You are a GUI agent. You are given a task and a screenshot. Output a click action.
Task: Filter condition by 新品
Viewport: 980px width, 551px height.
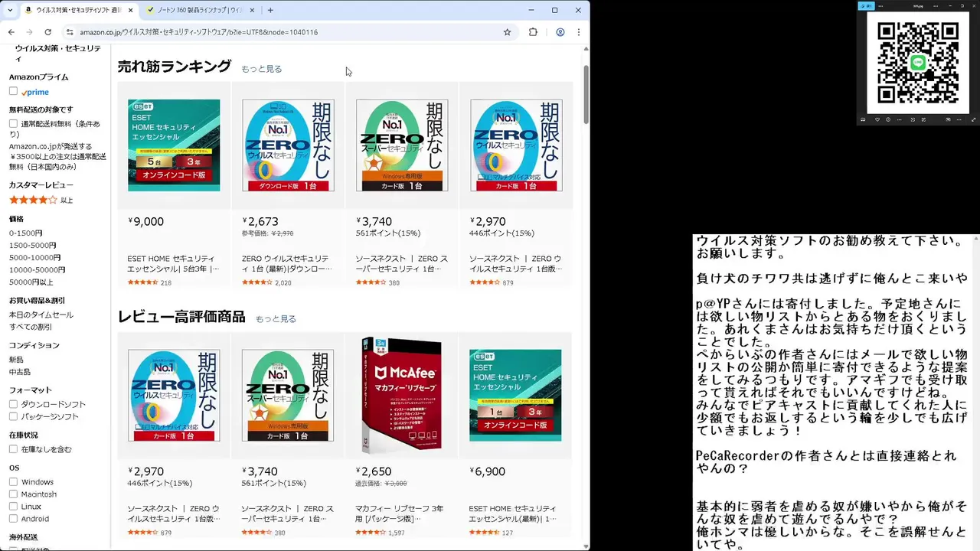16,360
